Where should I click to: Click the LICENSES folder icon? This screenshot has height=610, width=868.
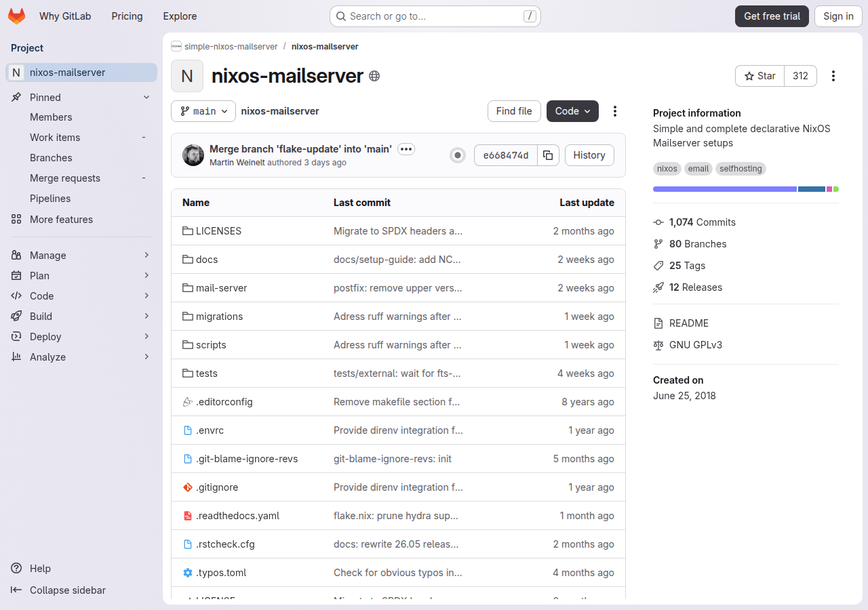coord(188,231)
